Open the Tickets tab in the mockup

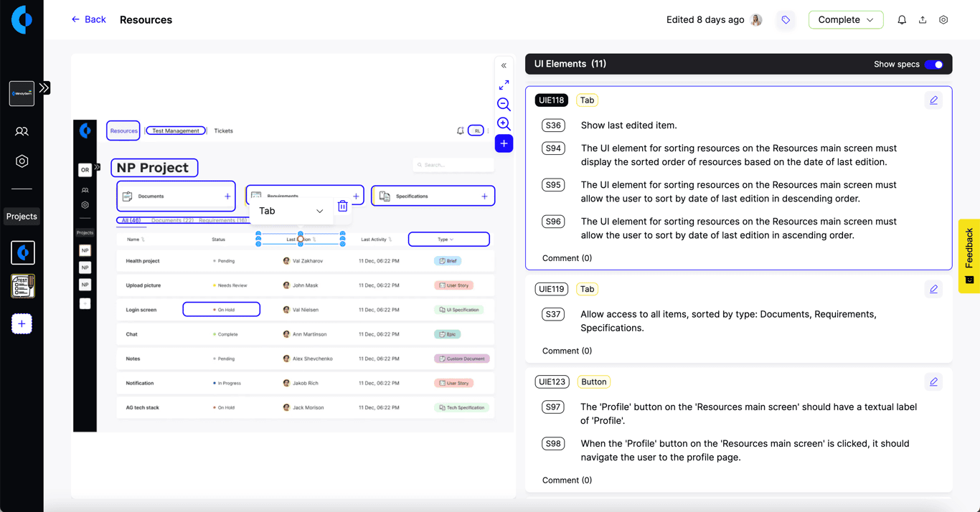223,131
